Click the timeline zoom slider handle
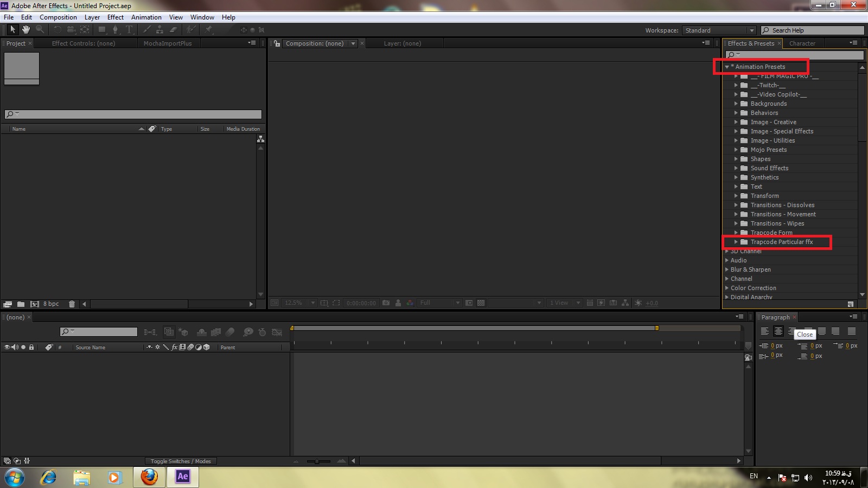 pos(317,461)
